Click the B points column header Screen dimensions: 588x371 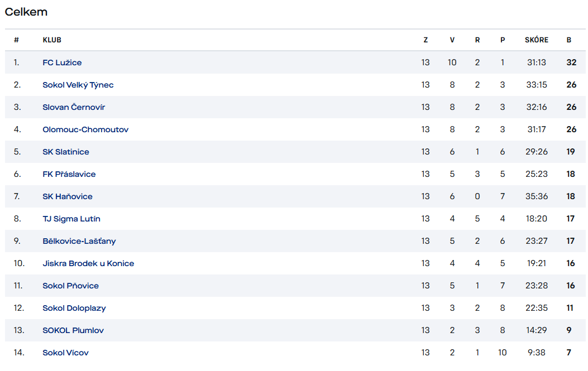(569, 40)
